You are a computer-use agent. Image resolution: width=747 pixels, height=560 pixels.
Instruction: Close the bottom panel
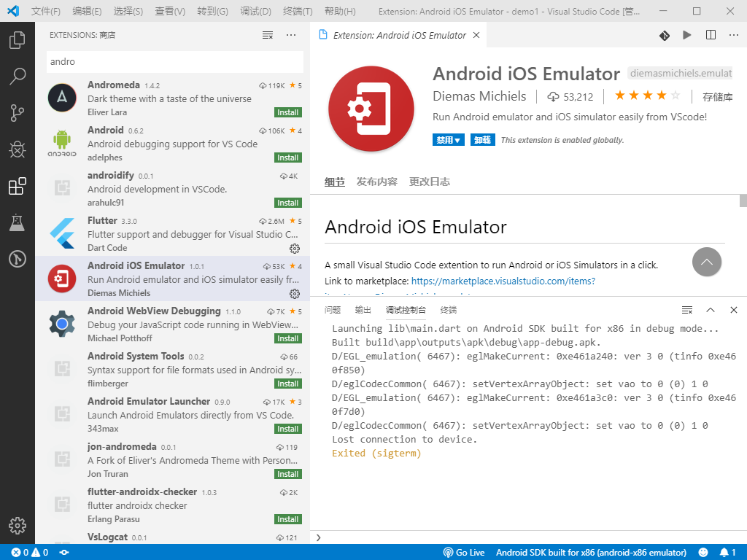pos(734,310)
